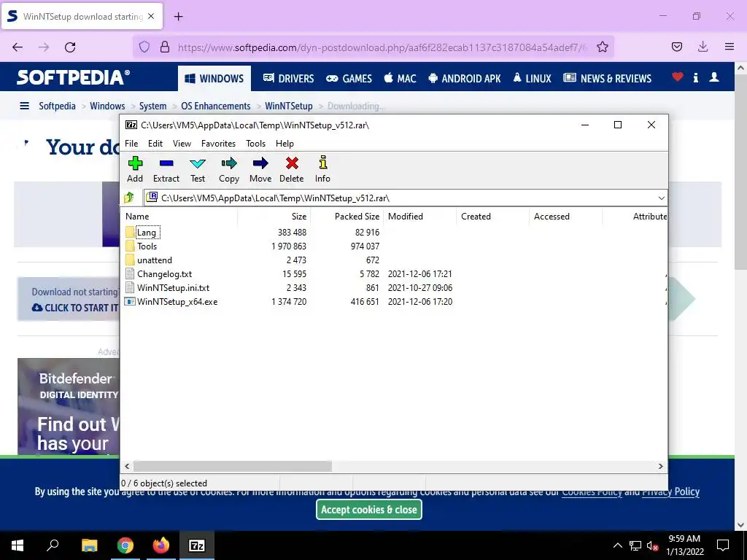Click the WinNTSetup breadcrumb link
This screenshot has width=747, height=560.
click(289, 106)
